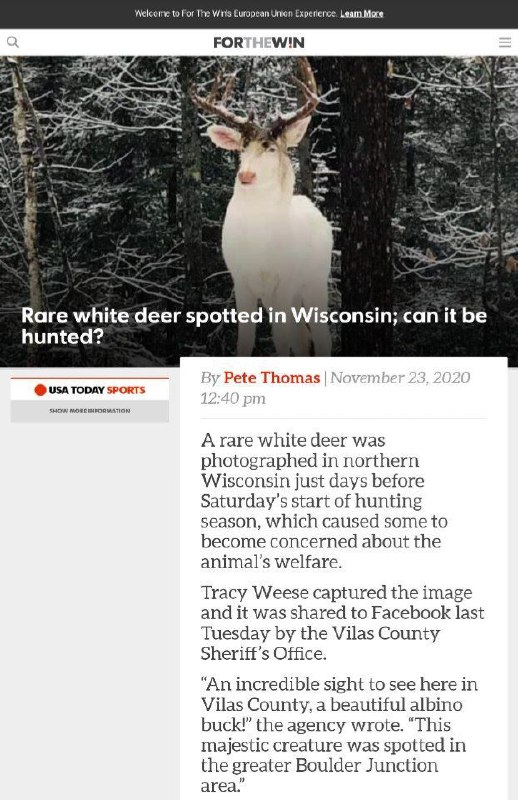Click the FORTHEWIN site logo
This screenshot has height=800, width=518.
pyautogui.click(x=259, y=42)
